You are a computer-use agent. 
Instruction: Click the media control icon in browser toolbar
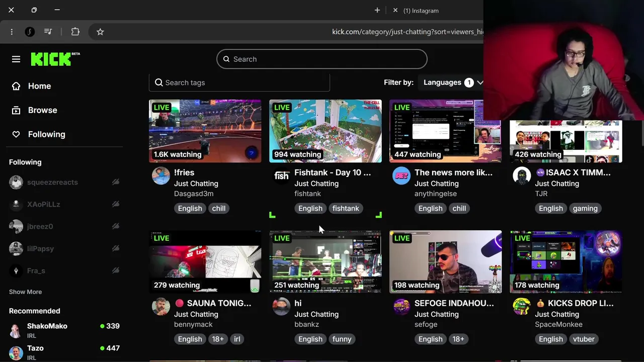click(x=48, y=32)
